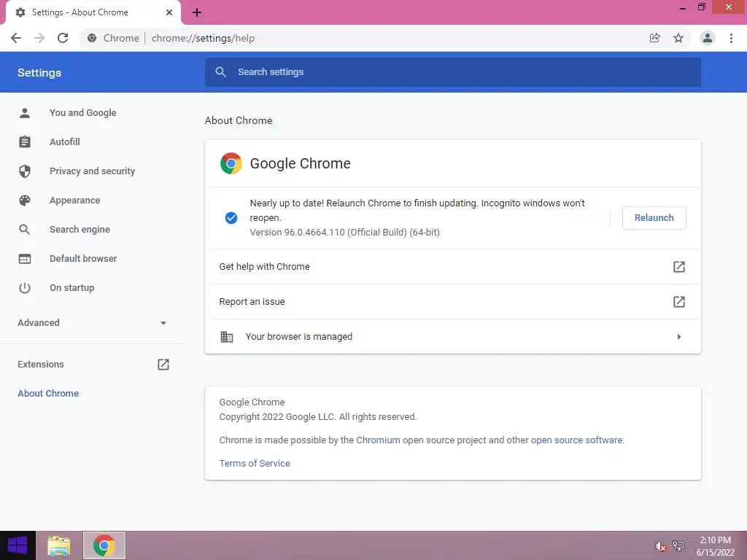Open Appearance settings

tap(75, 201)
